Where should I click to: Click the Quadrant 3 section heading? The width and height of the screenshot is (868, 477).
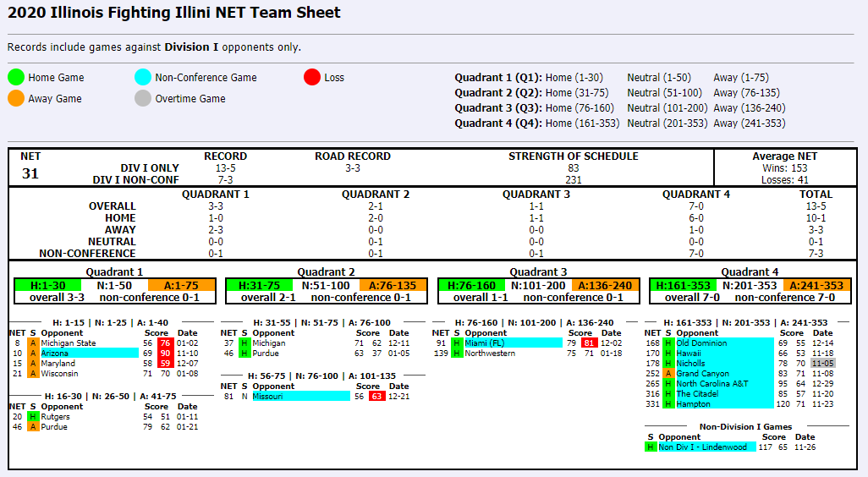point(538,272)
